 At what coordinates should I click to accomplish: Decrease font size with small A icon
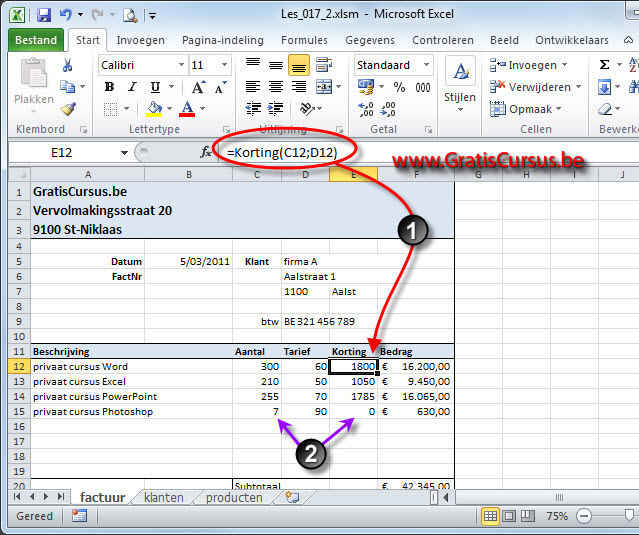click(220, 87)
